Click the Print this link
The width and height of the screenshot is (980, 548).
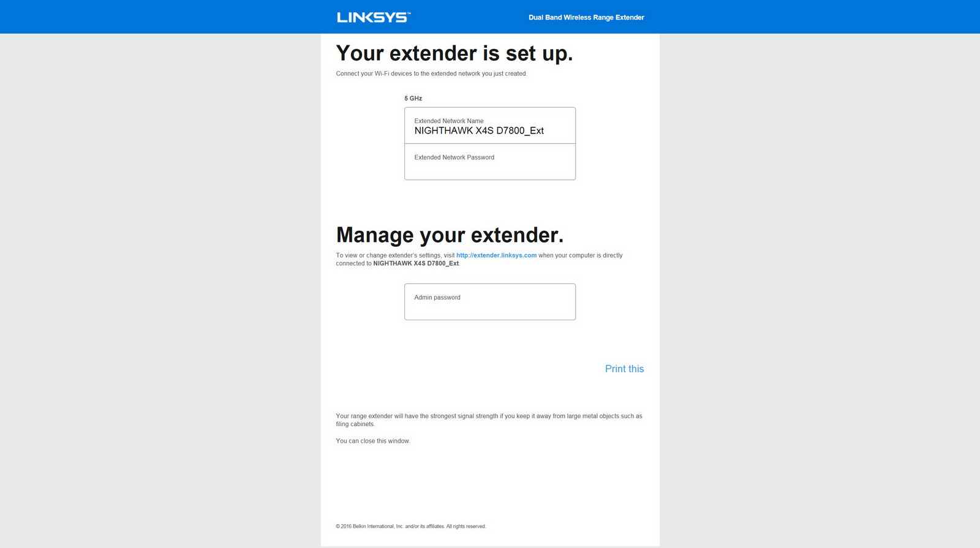[x=624, y=369]
